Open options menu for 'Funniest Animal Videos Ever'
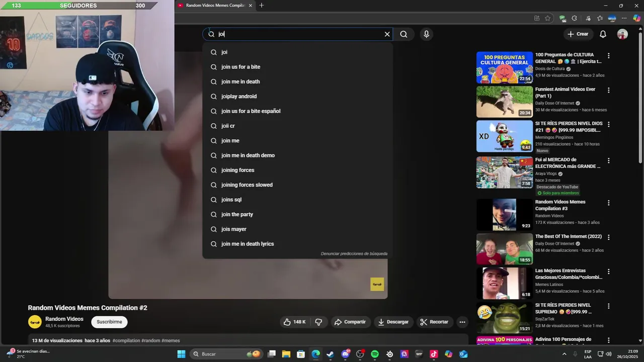This screenshot has width=644, height=362. (608, 90)
